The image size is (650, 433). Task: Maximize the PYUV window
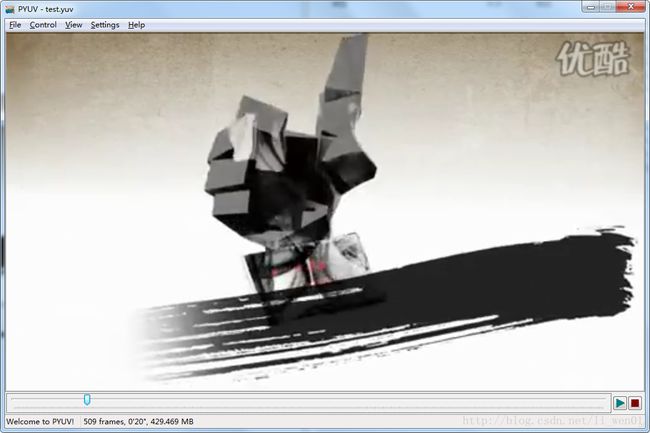click(x=607, y=7)
